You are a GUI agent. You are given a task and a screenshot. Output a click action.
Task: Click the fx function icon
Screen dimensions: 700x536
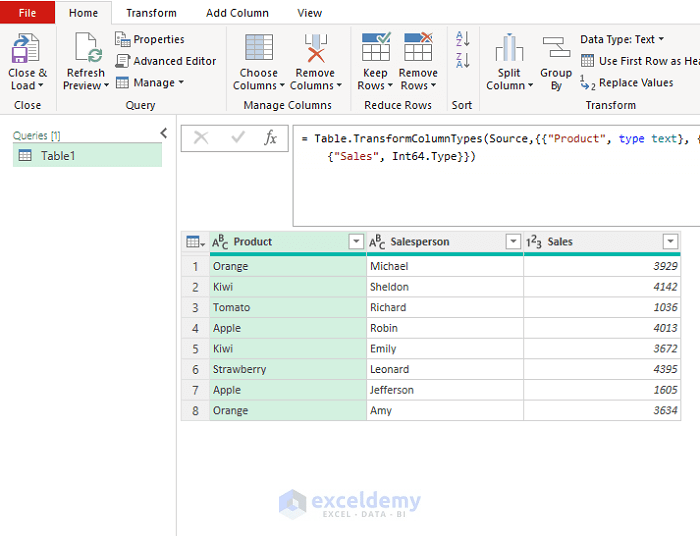(271, 137)
